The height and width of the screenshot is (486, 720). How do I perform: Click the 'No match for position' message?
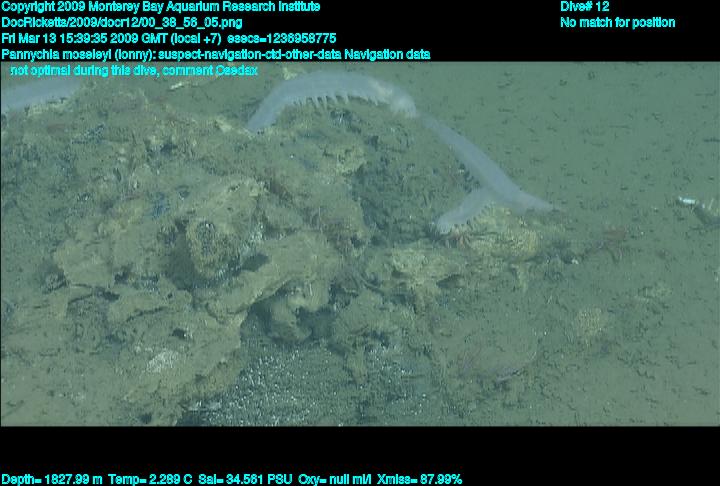pos(617,22)
